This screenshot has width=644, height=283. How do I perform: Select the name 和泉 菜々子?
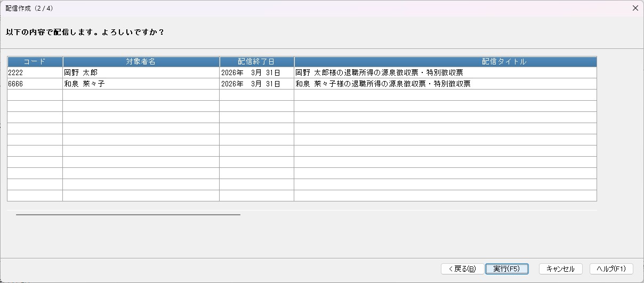(x=141, y=84)
